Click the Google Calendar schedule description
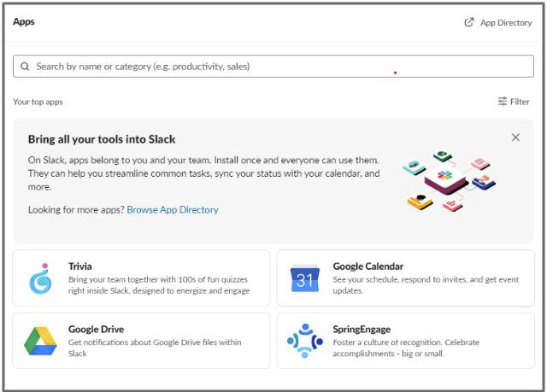Viewport: 547px width, 392px height. click(x=426, y=285)
